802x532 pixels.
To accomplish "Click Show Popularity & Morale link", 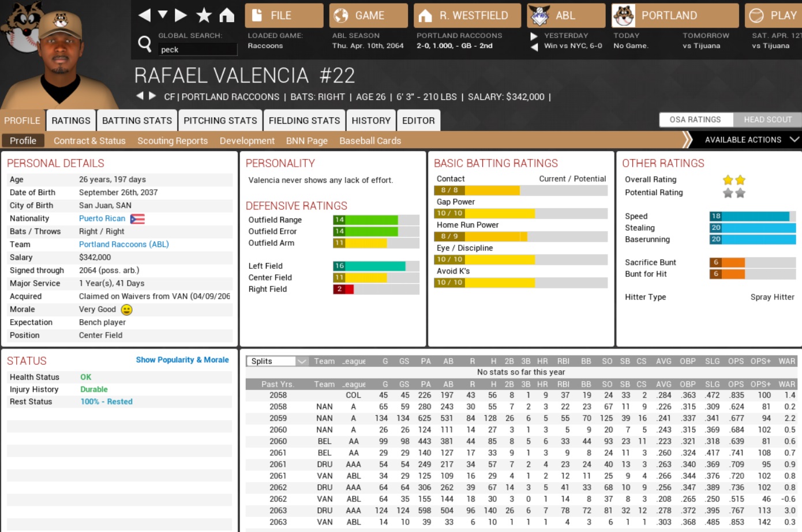I will 182,359.
